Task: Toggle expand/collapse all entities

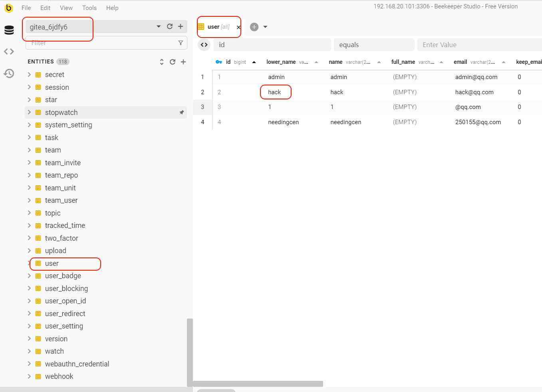Action: pos(162,62)
